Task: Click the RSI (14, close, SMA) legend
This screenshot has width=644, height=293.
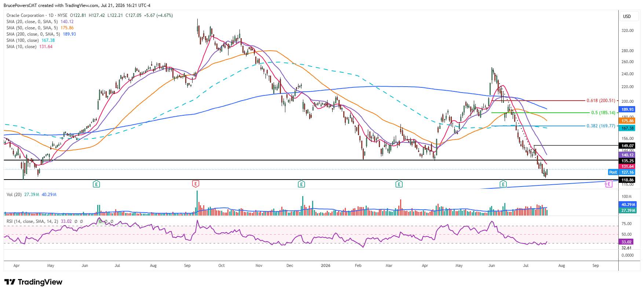Action: 39,221
